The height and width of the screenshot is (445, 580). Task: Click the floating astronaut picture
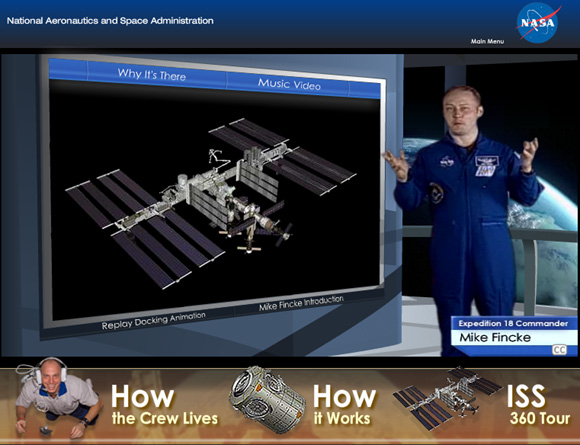click(57, 398)
